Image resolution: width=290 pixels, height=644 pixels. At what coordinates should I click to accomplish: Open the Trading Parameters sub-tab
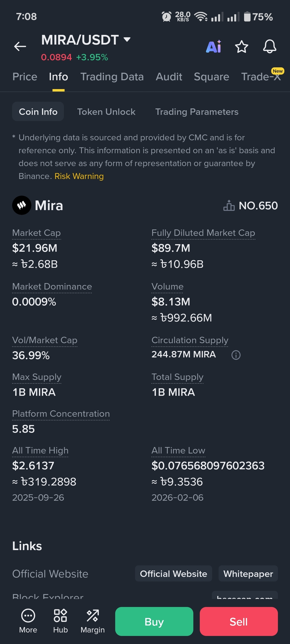(197, 112)
